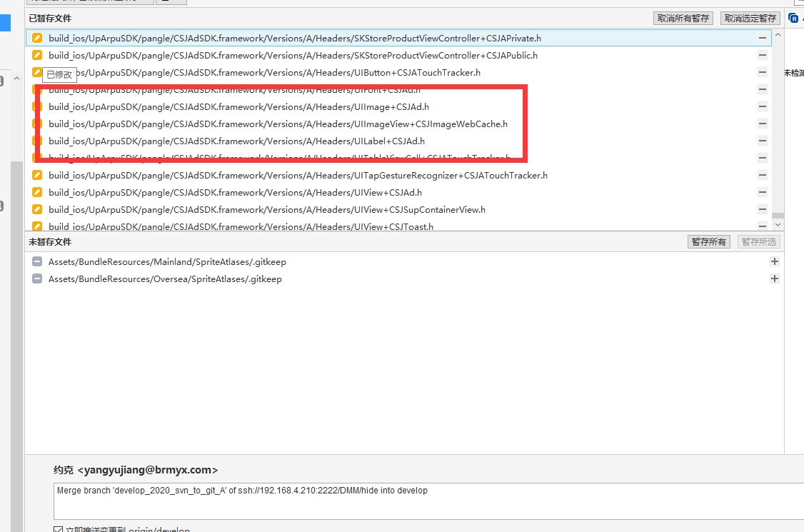Click the staged list scrollbar up arrow

pos(778,35)
